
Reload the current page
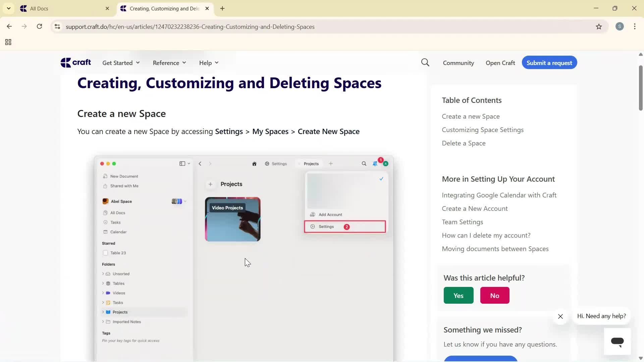click(39, 26)
